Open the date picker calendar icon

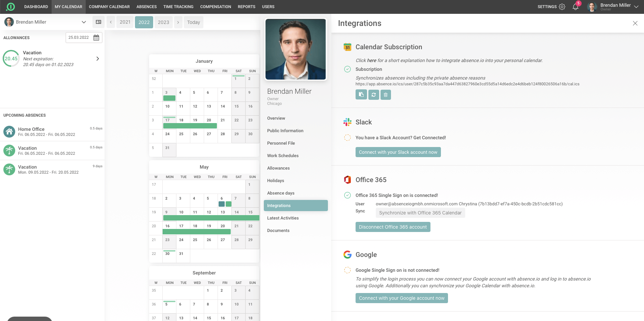[x=96, y=37]
